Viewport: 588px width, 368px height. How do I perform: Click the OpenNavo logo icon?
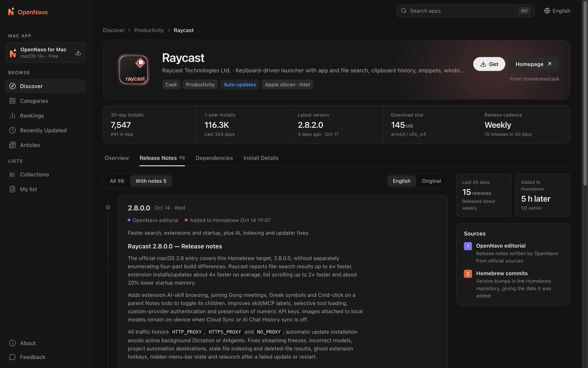(11, 11)
